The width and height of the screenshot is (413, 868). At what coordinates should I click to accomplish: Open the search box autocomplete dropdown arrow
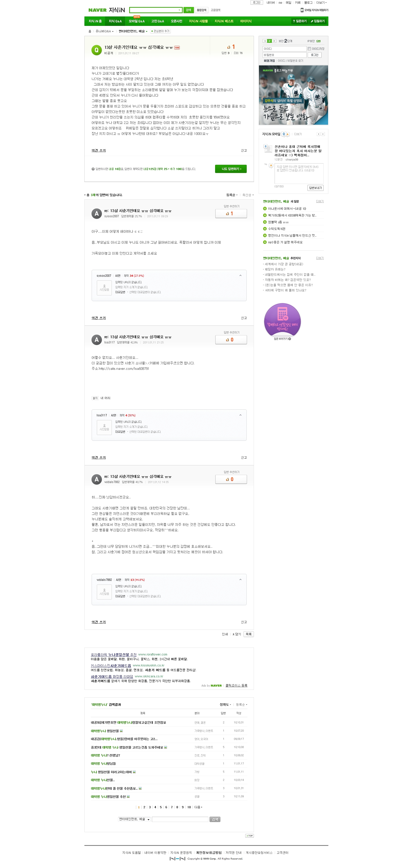pos(179,10)
